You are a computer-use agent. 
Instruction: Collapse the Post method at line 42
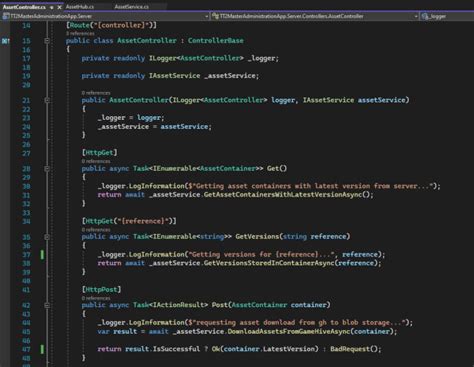47,305
